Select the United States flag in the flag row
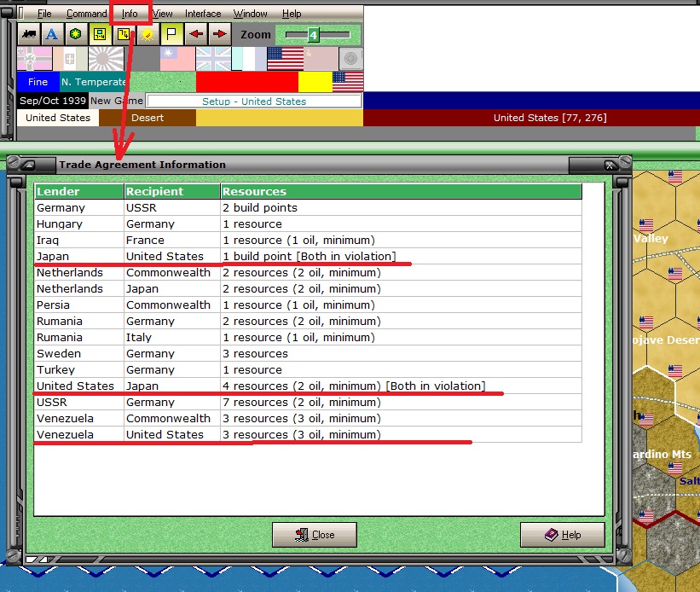The width and height of the screenshot is (700, 592). (x=286, y=59)
